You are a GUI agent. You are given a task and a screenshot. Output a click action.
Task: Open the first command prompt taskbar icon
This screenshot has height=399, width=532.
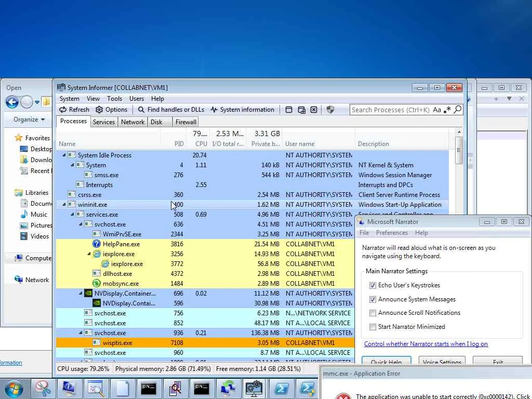click(x=149, y=389)
